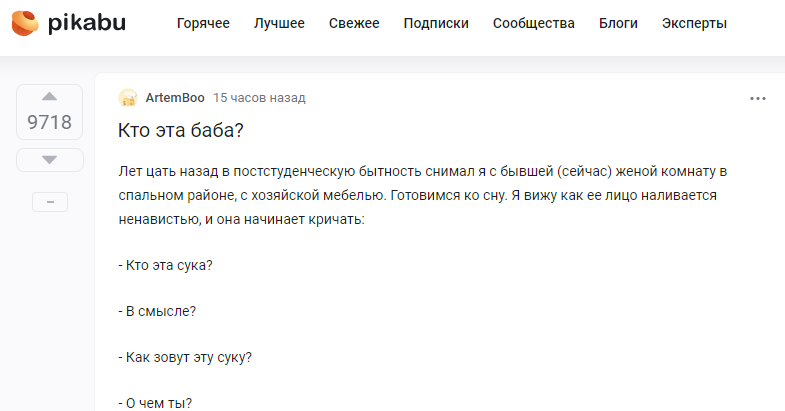This screenshot has height=411, width=785.
Task: Visit the Эксперты section
Action: coord(694,24)
